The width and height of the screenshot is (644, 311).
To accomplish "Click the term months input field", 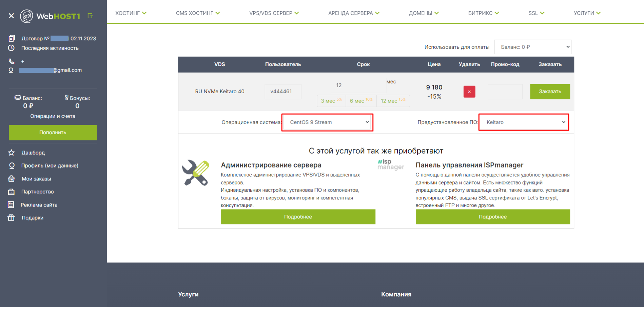I will [x=358, y=85].
